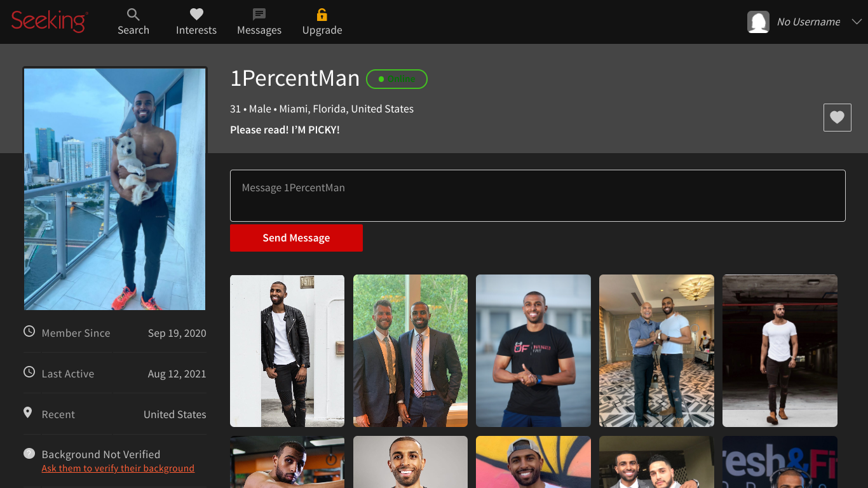Click the Message 1PercentMan text box
Screen dimensions: 868x488
(x=538, y=196)
